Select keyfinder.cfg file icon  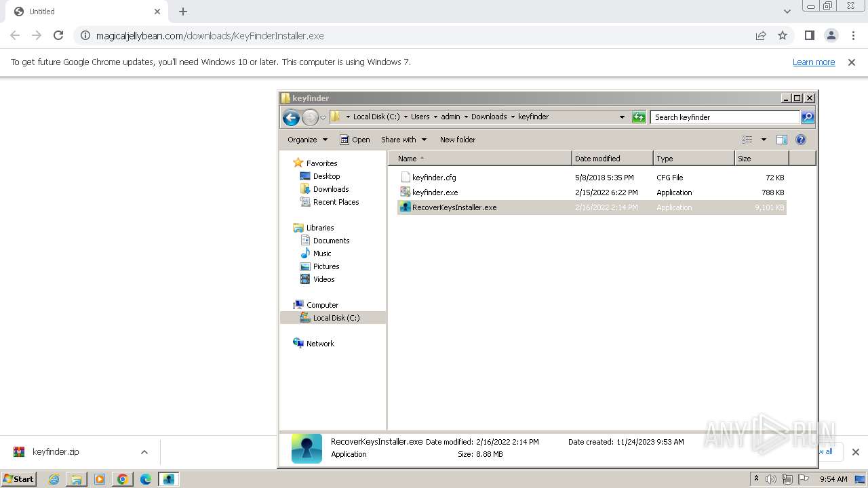click(406, 178)
